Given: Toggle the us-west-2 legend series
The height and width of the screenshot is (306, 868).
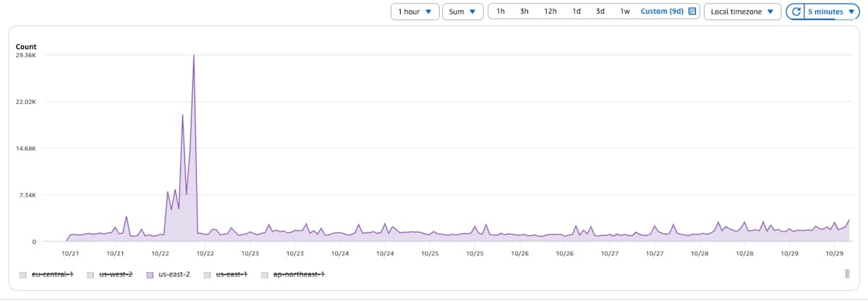Looking at the screenshot, I should click(x=109, y=274).
